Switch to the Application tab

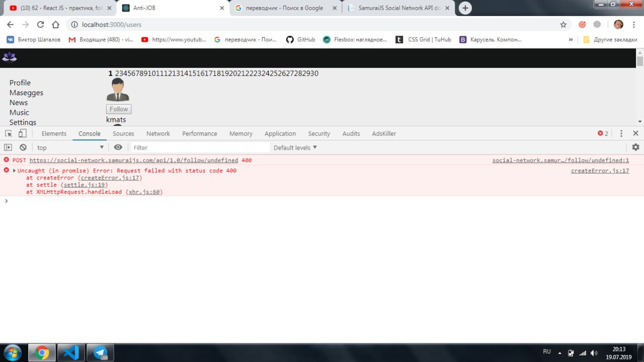tap(280, 133)
